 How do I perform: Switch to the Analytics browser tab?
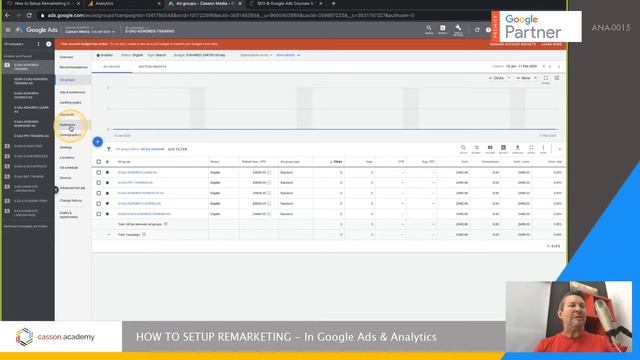pos(124,3)
